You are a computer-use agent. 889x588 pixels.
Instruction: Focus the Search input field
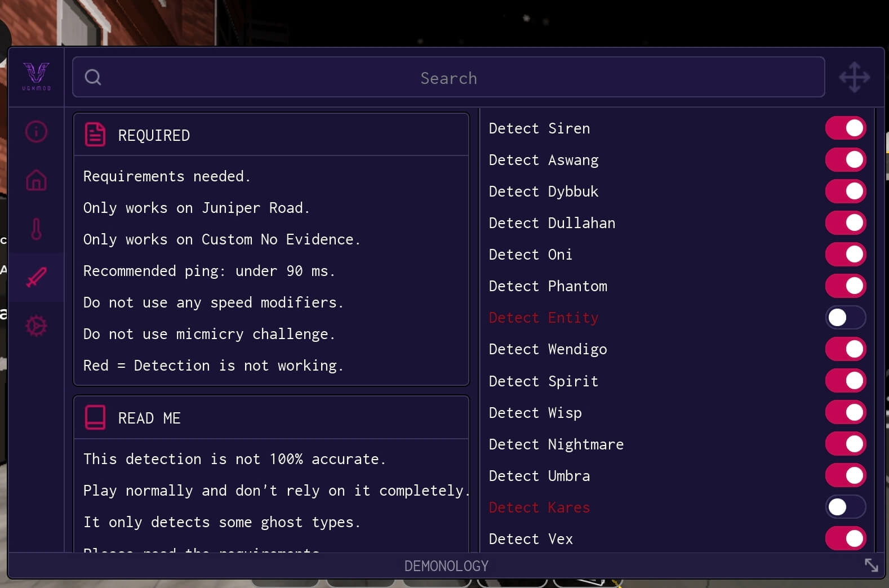[448, 77]
